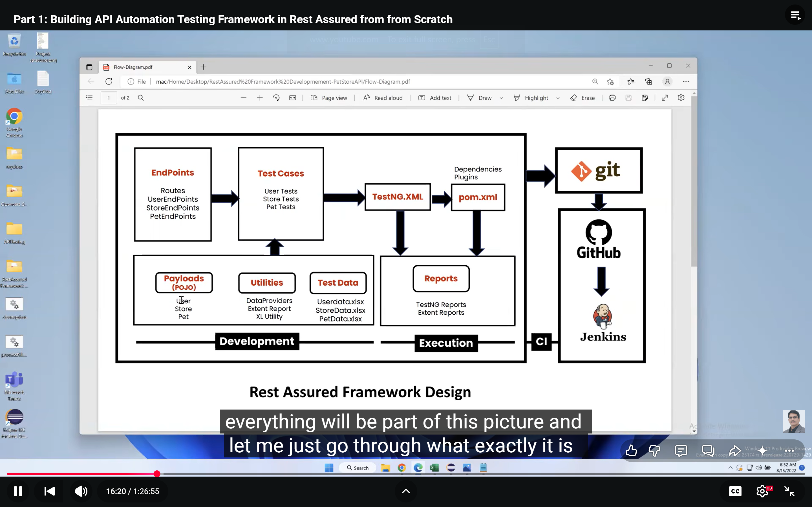
Task: Click the Read aloud button
Action: click(x=383, y=97)
